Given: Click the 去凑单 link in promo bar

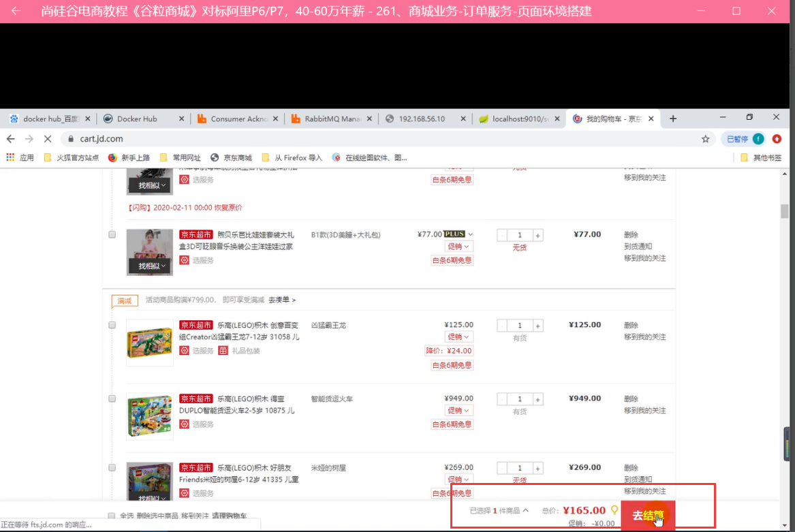Looking at the screenshot, I should (282, 300).
